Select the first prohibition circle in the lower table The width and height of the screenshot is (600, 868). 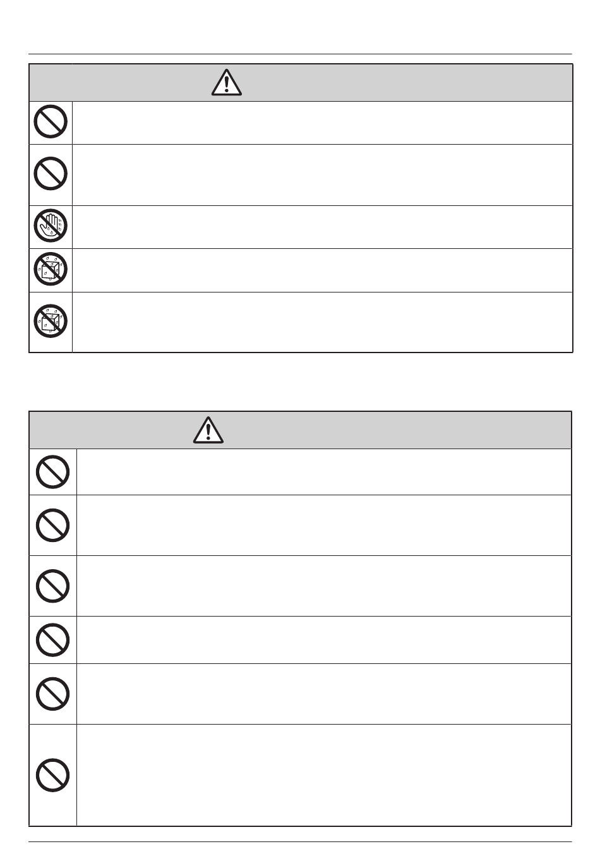[x=53, y=472]
